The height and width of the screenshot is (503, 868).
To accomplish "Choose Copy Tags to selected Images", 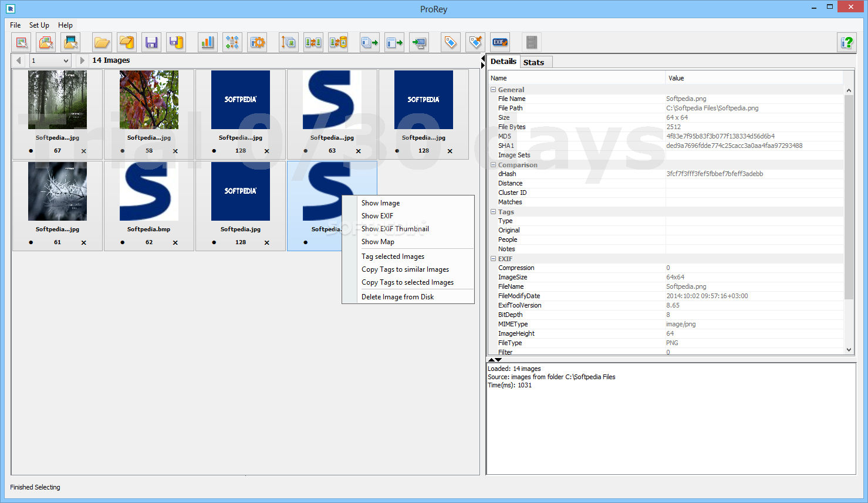I will point(407,282).
